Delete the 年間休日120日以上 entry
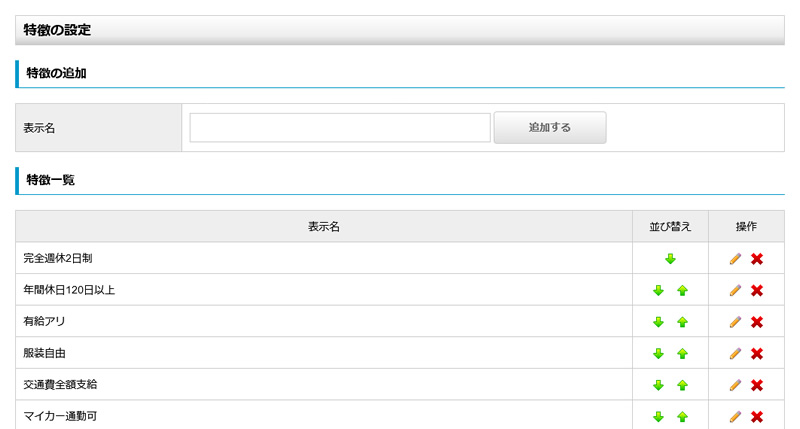800x429 pixels. coord(757,291)
